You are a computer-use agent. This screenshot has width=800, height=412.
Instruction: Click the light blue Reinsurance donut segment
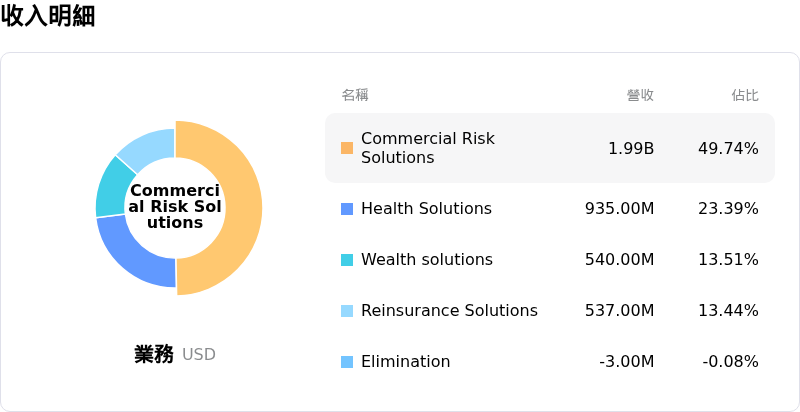click(x=147, y=146)
